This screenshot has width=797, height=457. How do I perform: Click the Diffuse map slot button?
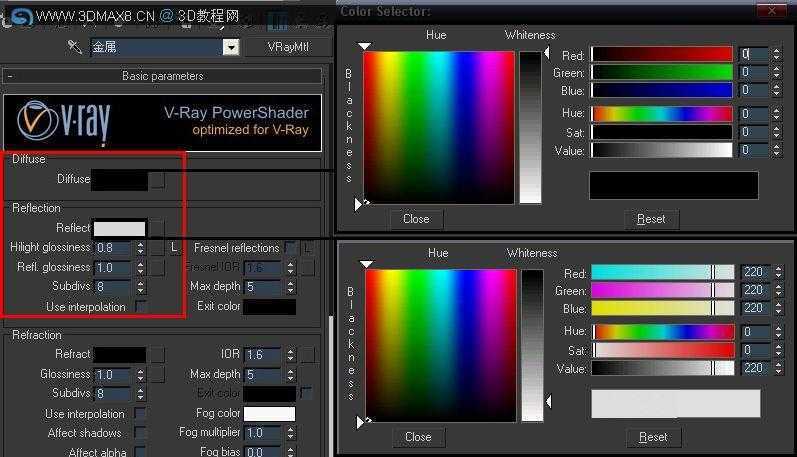coord(158,180)
